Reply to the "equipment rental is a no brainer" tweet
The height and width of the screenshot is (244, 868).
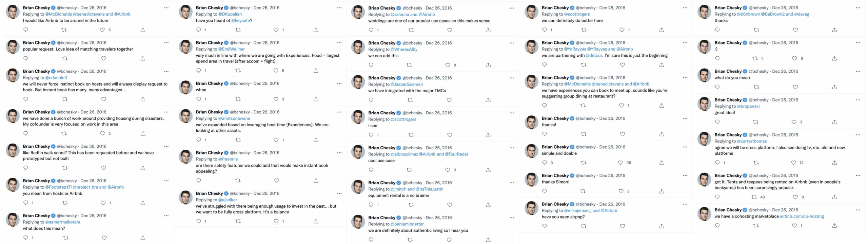(x=371, y=205)
